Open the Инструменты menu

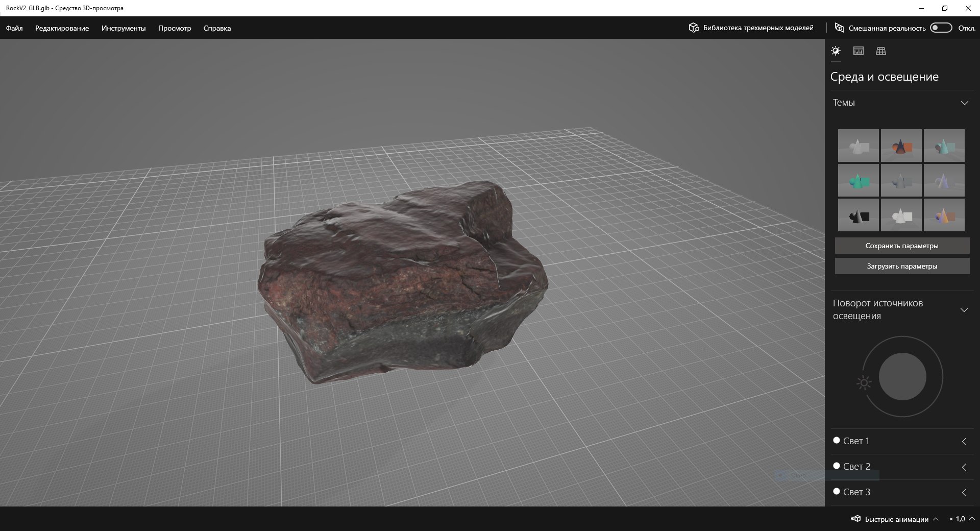tap(124, 28)
